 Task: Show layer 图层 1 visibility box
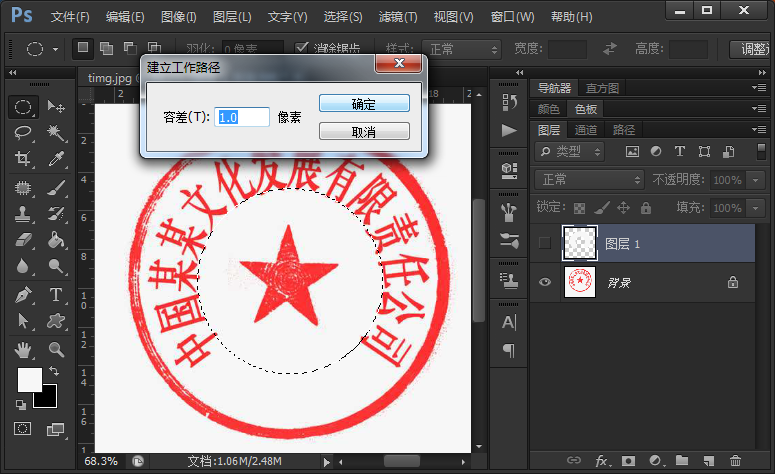(545, 243)
